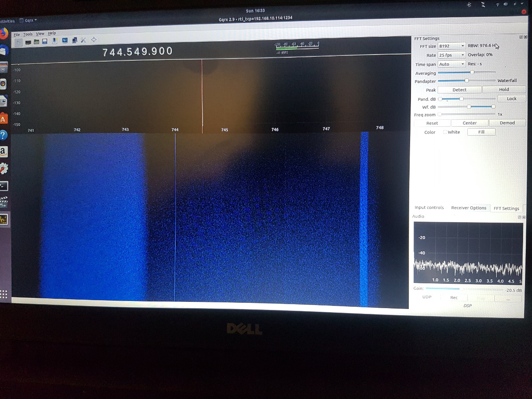Image resolution: width=532 pixels, height=399 pixels.
Task: Open the Rate 25 fps dropdown
Action: pyautogui.click(x=451, y=55)
